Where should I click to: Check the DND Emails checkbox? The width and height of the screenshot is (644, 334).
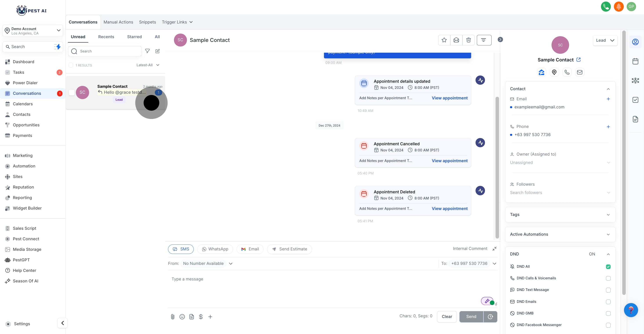[x=608, y=302]
